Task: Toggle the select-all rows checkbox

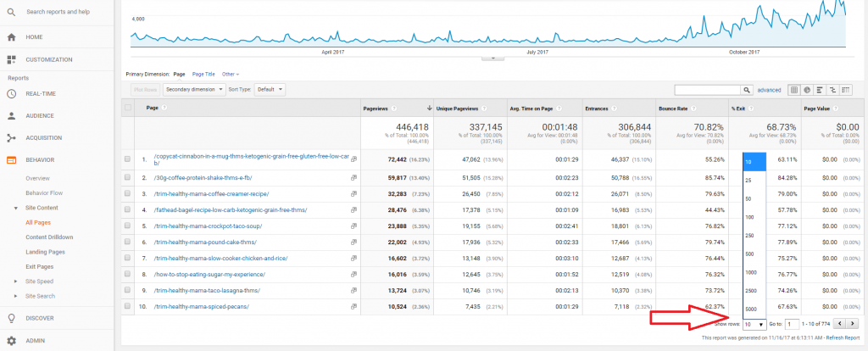Action: coord(128,108)
